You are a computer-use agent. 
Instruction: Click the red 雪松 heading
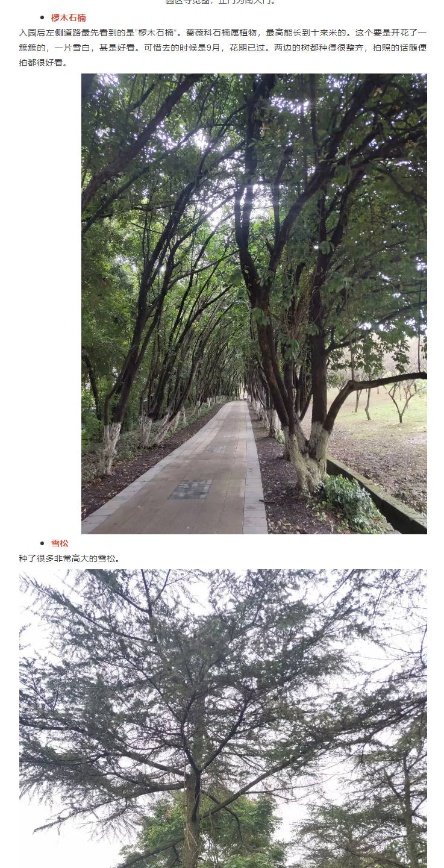pos(60,543)
